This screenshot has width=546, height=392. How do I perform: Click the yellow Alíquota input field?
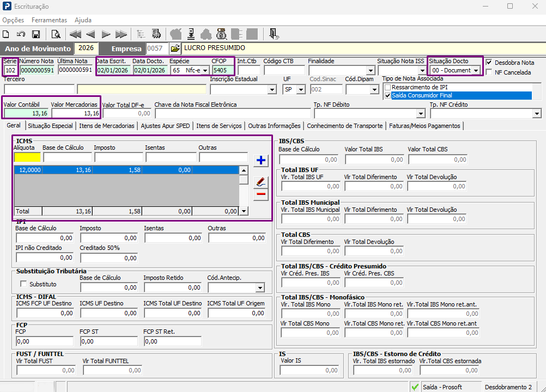[x=27, y=157]
